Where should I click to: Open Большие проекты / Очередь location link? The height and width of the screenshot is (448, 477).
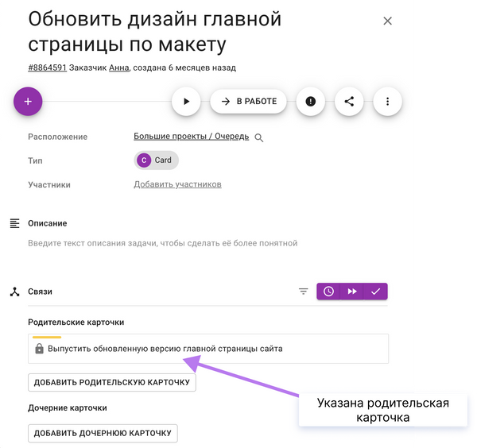[192, 137]
